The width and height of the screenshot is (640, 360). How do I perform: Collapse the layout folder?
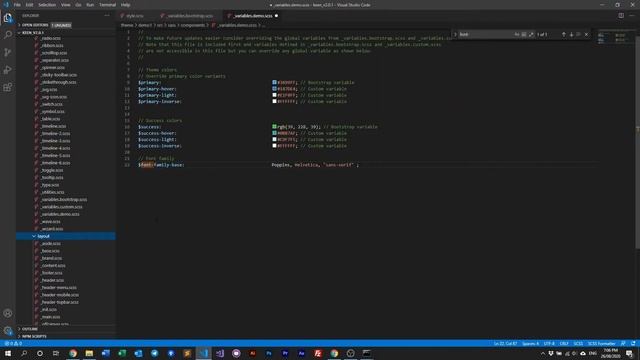click(x=65, y=236)
